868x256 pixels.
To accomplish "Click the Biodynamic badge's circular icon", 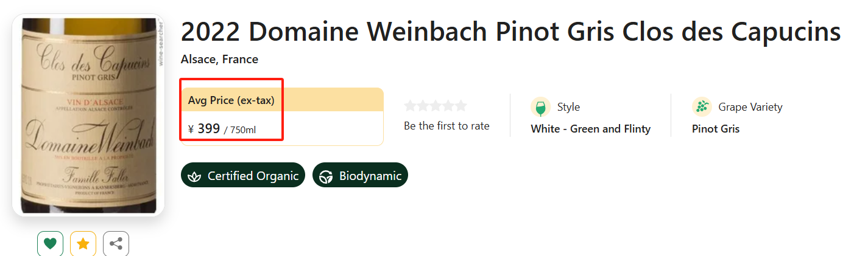I will point(326,176).
